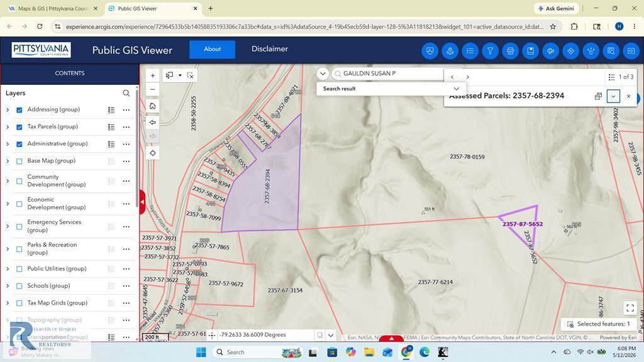Open the draw palette widget
The width and height of the screenshot is (644, 362).
pos(551,51)
